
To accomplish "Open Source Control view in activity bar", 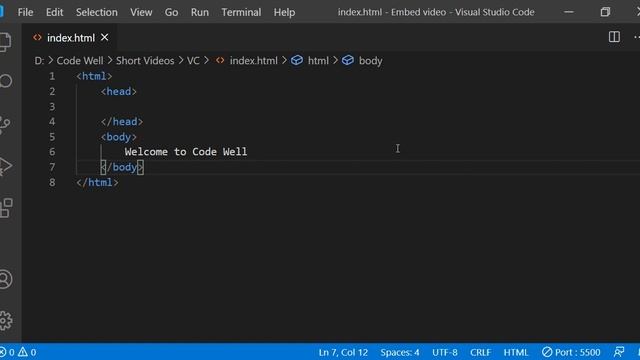I will coord(5,124).
